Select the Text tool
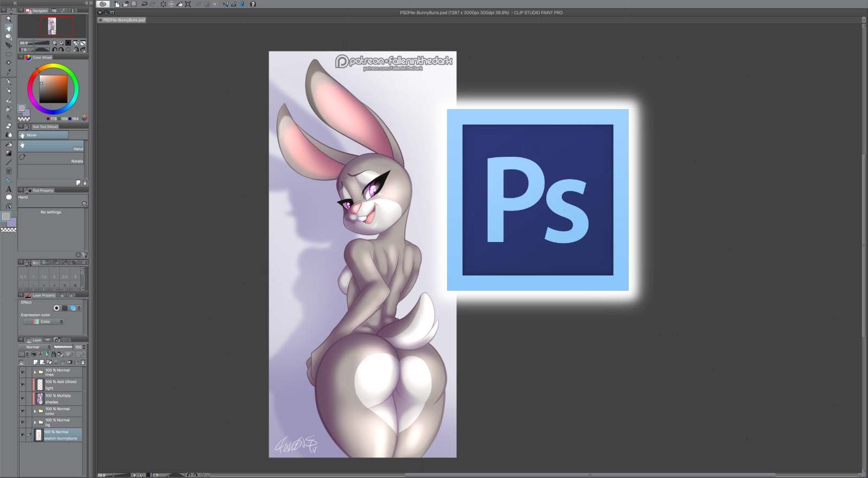Image resolution: width=868 pixels, height=478 pixels. (9, 189)
